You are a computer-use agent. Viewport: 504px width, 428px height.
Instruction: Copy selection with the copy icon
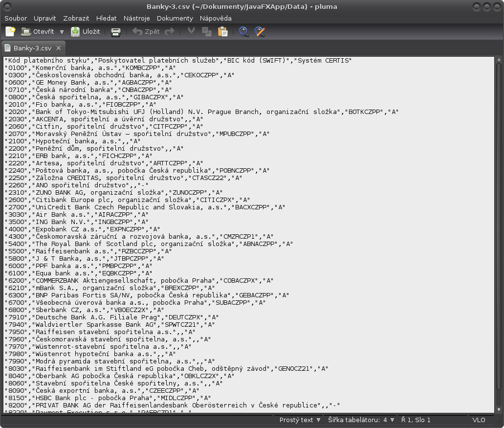pyautogui.click(x=206, y=31)
